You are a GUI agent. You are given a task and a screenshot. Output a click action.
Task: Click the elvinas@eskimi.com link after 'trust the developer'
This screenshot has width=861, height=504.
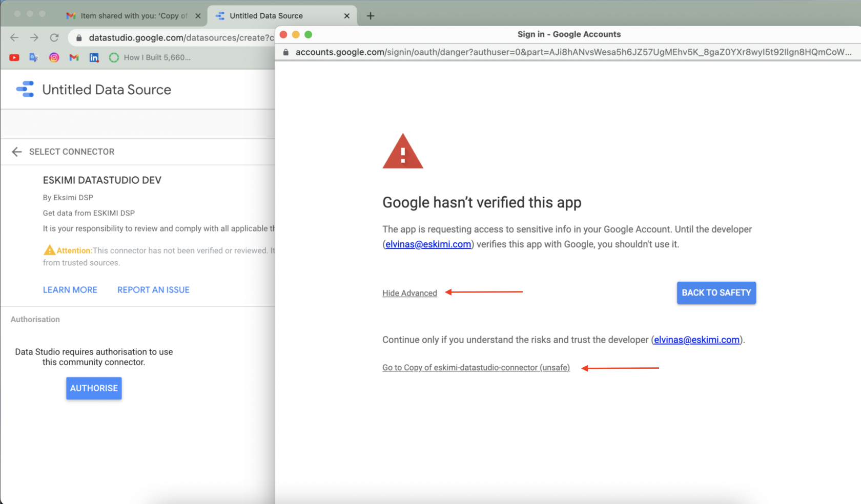tap(696, 340)
